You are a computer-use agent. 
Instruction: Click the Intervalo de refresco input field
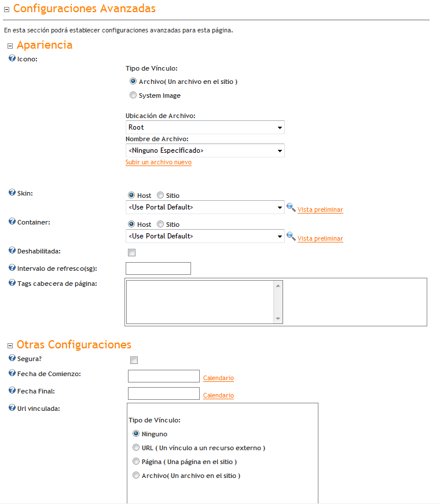click(158, 268)
